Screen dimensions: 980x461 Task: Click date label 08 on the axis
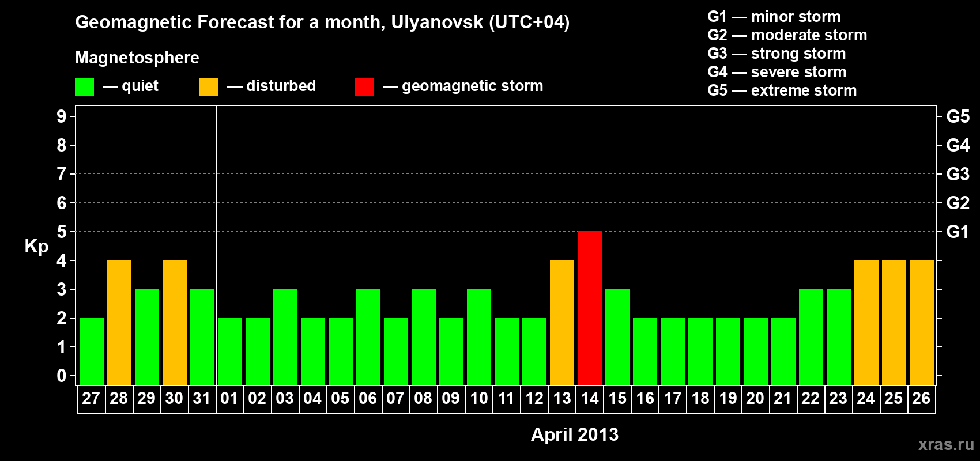[x=423, y=399]
